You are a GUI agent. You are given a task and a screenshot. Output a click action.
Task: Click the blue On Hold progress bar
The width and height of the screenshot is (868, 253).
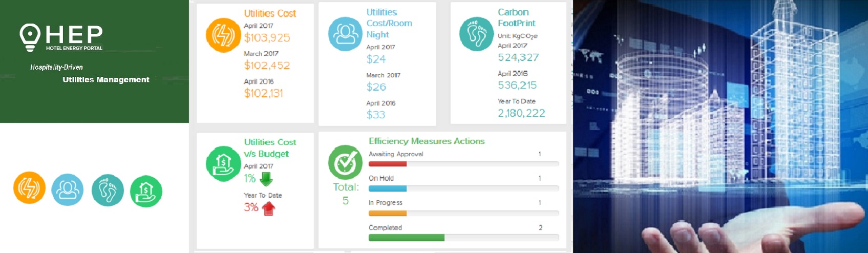[388, 188]
